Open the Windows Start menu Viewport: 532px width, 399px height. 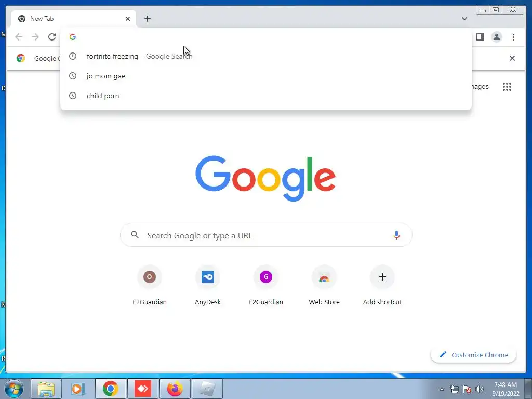point(14,389)
